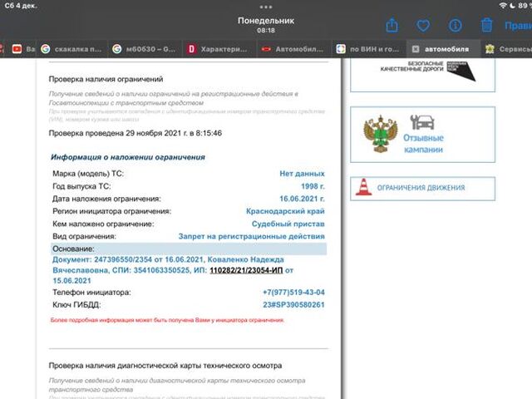The width and height of the screenshot is (532, 399).
Task: Click Краснодарский край value
Action: point(285,211)
